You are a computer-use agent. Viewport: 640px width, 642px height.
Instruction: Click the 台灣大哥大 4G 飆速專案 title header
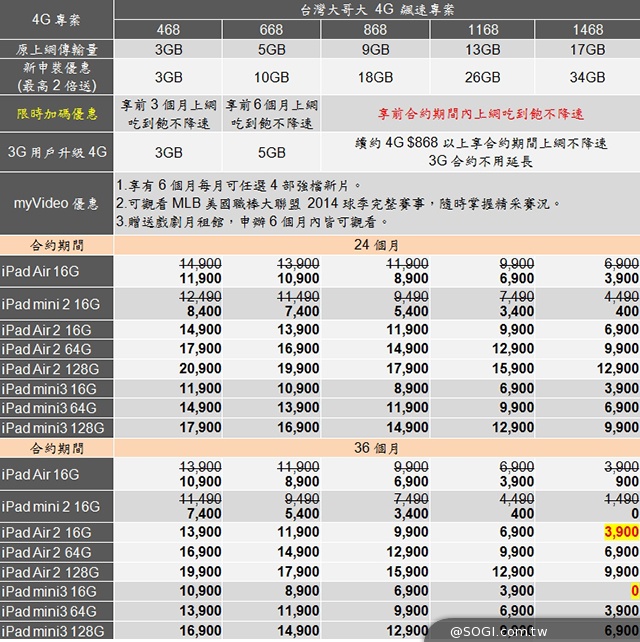(x=376, y=11)
